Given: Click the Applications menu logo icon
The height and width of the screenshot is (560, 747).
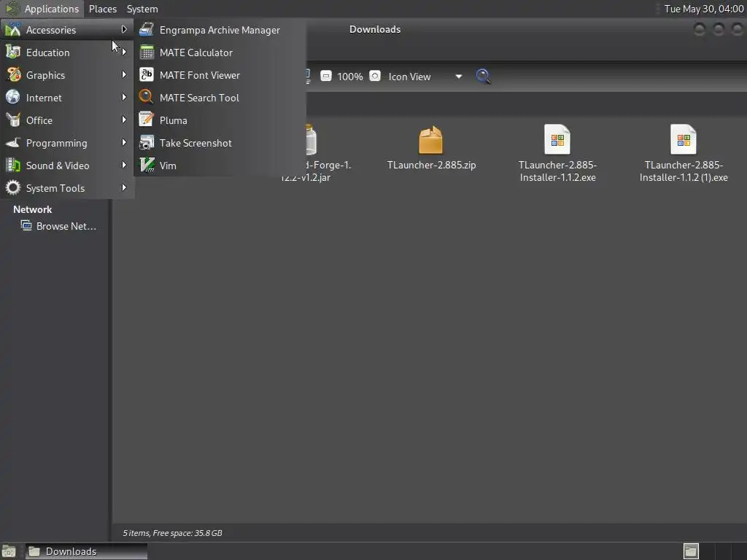Looking at the screenshot, I should 12,9.
